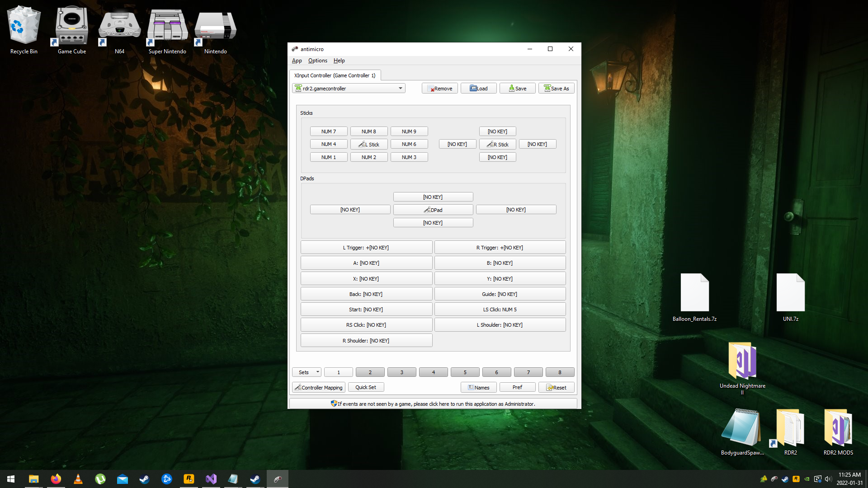Click the Reset button
The height and width of the screenshot is (488, 868).
click(x=556, y=388)
